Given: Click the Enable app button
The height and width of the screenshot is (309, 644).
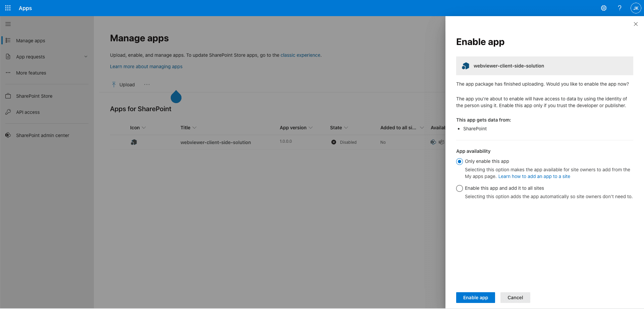Looking at the screenshot, I should (x=475, y=298).
